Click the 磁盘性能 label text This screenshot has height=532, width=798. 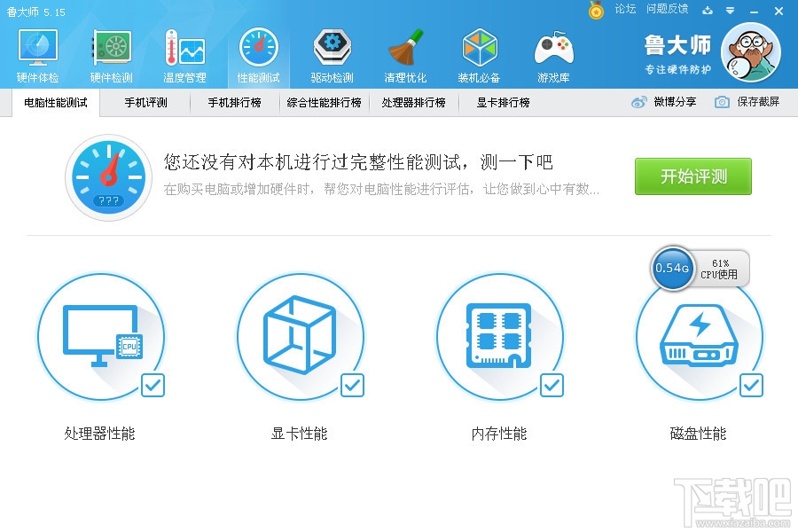[x=699, y=434]
